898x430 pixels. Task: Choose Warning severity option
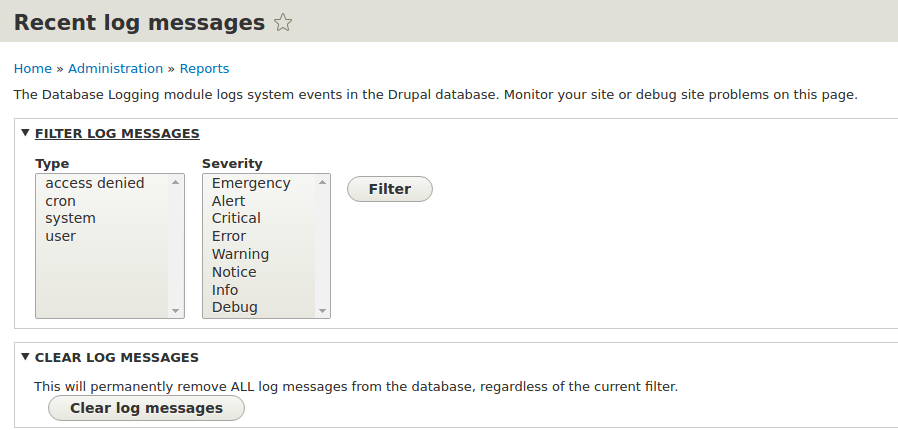point(240,254)
